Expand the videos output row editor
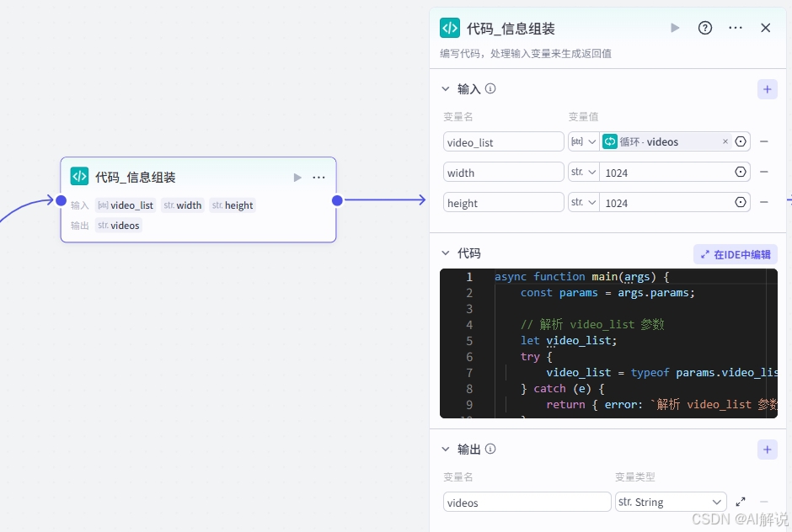The image size is (792, 532). tap(741, 502)
